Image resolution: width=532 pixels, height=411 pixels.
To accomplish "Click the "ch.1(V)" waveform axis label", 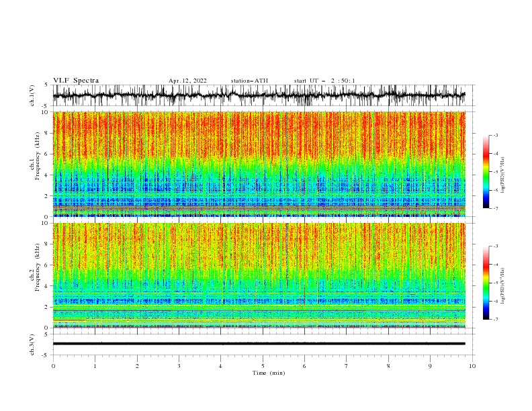I will tap(32, 95).
